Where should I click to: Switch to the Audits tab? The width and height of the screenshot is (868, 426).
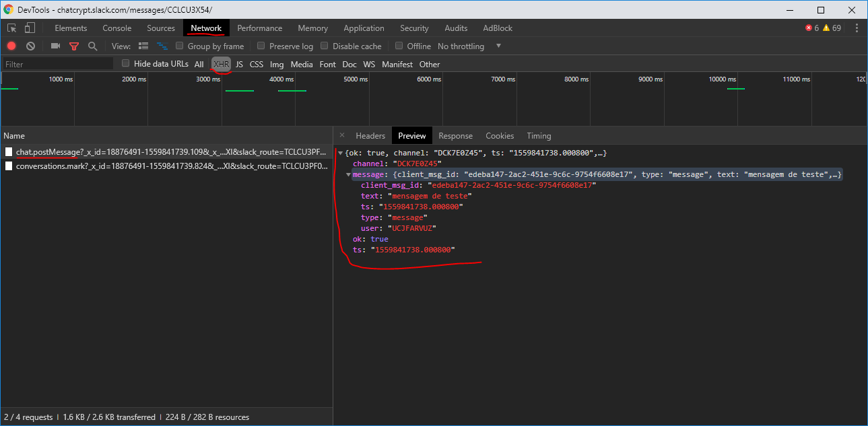coord(456,28)
